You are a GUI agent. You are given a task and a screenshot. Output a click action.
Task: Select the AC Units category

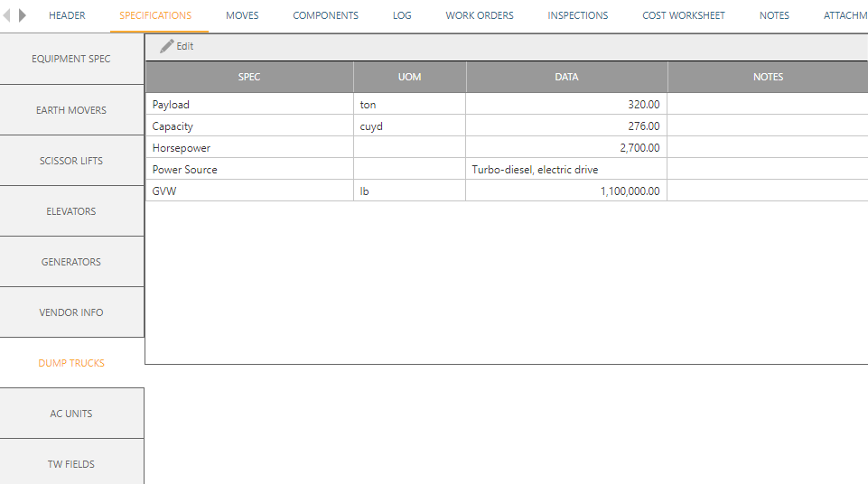tap(71, 414)
